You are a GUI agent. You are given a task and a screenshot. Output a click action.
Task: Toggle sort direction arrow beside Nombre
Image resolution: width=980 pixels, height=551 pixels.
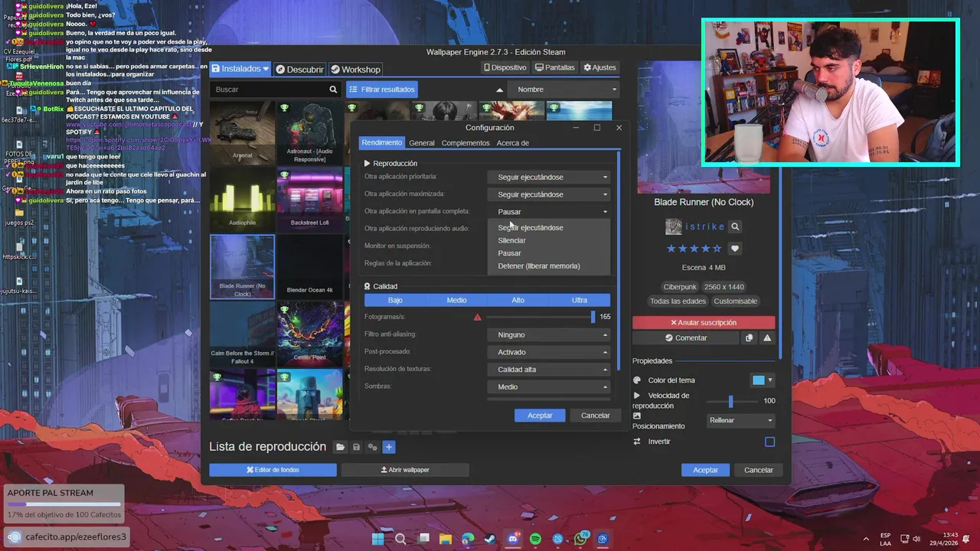[x=500, y=90]
